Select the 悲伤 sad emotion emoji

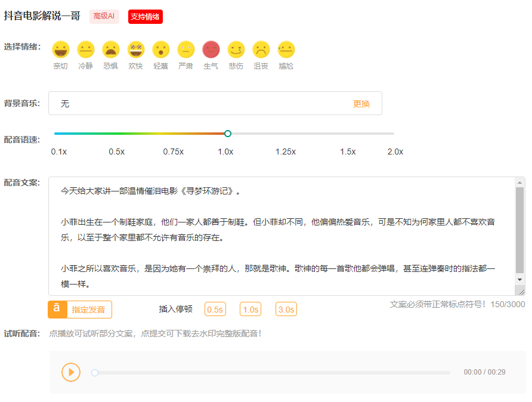[236, 50]
